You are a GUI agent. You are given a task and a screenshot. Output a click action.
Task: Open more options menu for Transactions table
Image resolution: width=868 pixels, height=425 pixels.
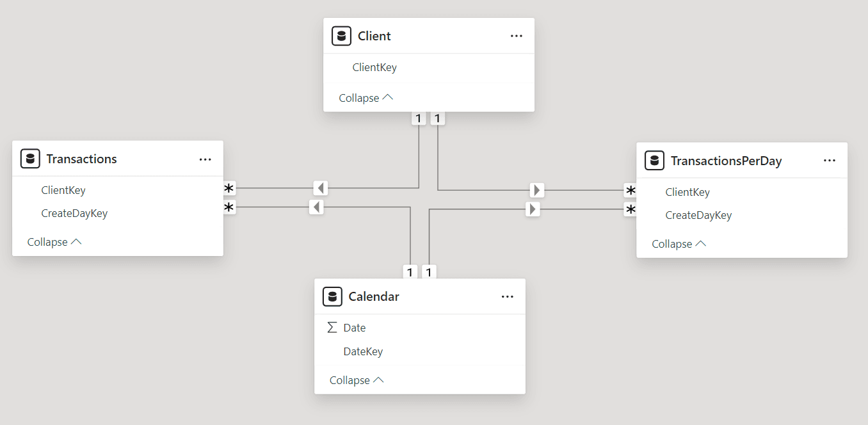[205, 159]
